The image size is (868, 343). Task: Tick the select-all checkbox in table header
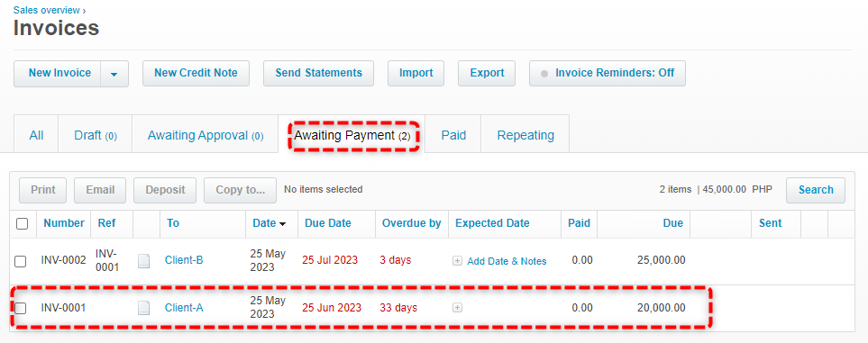[x=23, y=223]
